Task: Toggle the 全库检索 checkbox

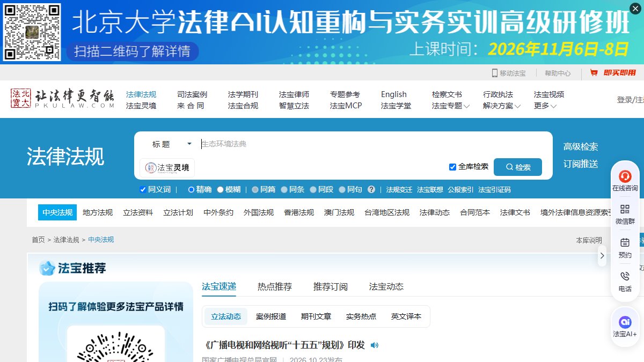Action: [x=452, y=167]
